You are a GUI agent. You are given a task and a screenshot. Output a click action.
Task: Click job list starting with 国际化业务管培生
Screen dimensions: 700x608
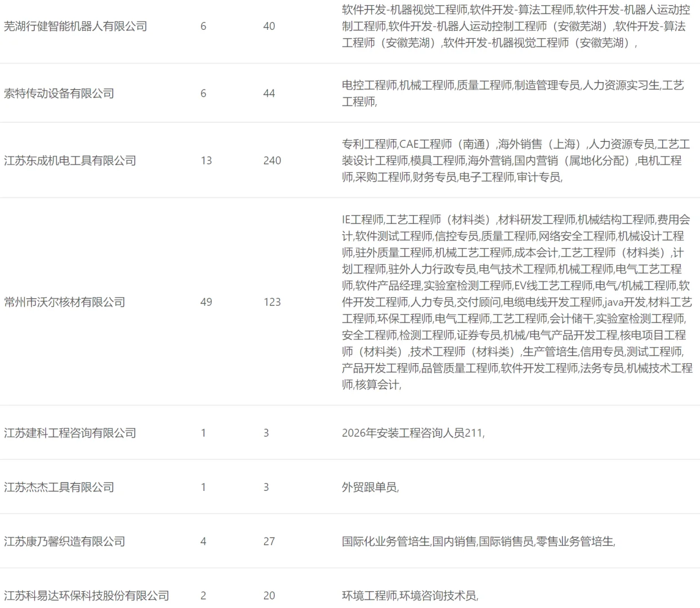click(478, 542)
